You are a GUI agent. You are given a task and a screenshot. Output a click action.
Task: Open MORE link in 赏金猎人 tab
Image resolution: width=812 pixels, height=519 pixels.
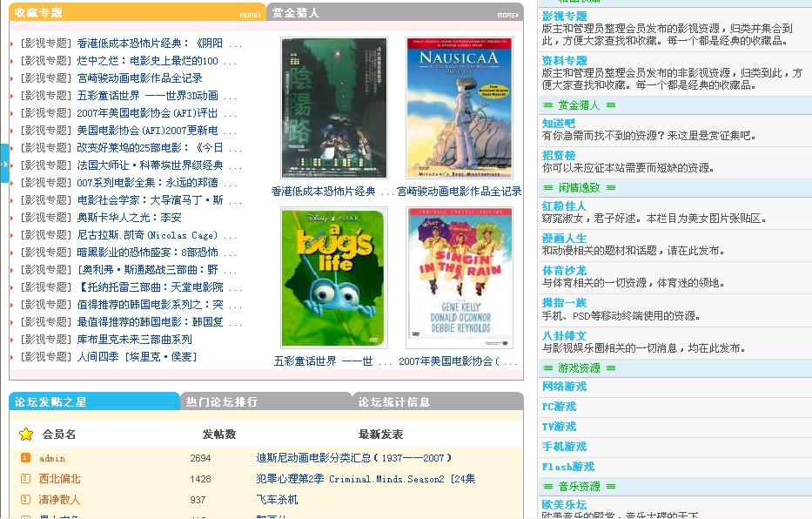coord(508,15)
